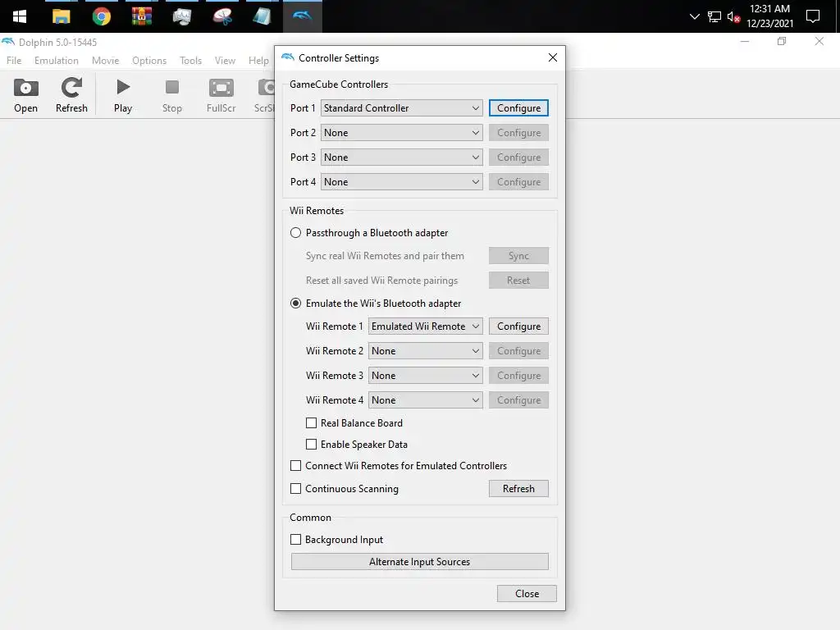Click the Play toolbar button in Dolphin
The height and width of the screenshot is (630, 840).
coord(123,95)
